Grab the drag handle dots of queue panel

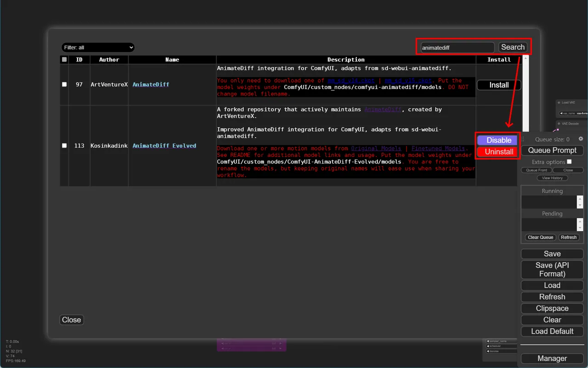coord(523,139)
